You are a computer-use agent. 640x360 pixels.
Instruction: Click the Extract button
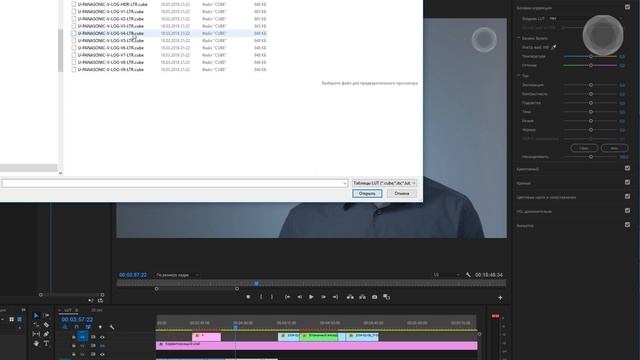[362, 297]
